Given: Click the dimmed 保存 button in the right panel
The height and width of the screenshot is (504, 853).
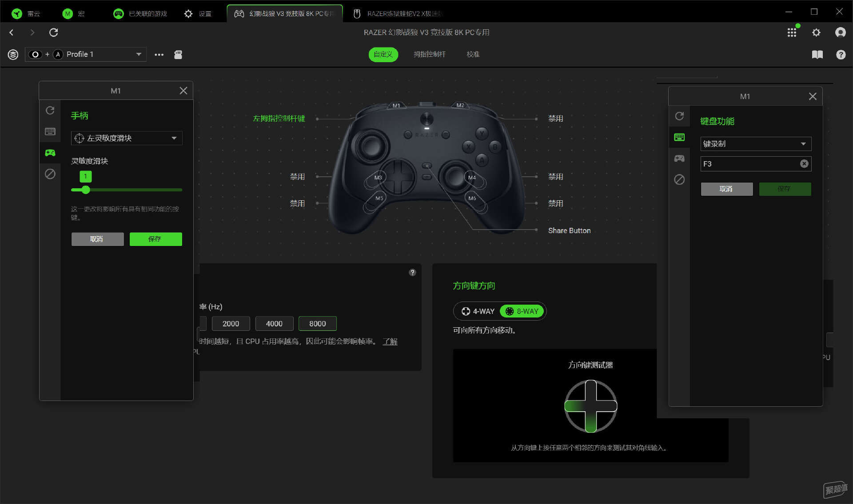Looking at the screenshot, I should pyautogui.click(x=785, y=189).
